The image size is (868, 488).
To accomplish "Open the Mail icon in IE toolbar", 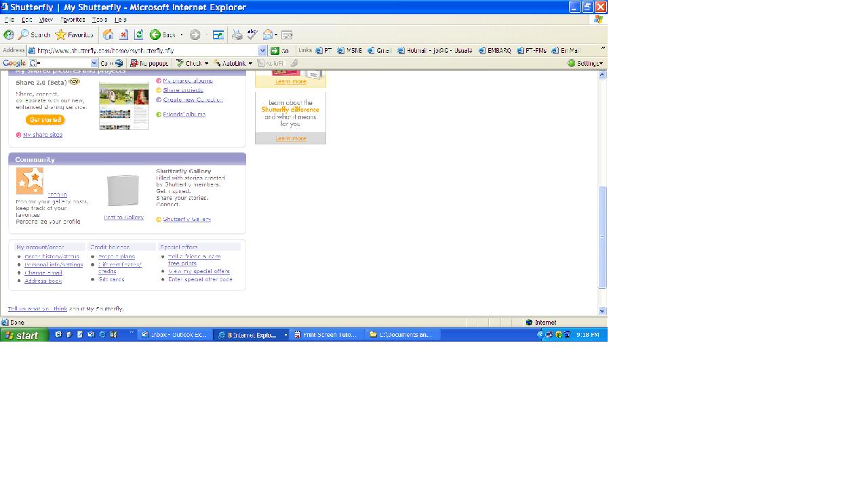I will (269, 35).
